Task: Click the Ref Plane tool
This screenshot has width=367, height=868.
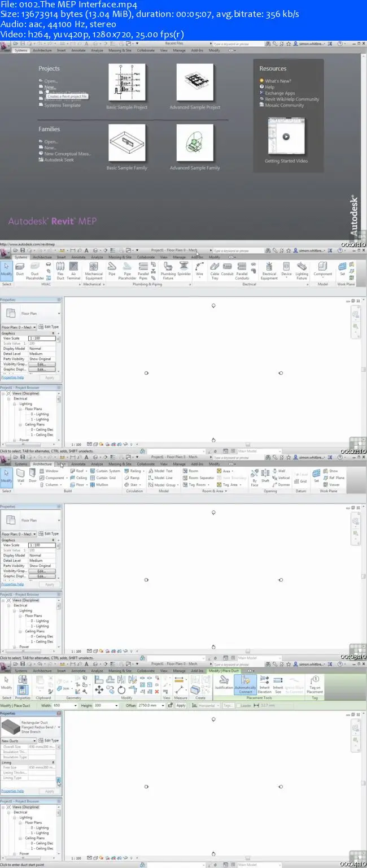Action: tap(334, 478)
